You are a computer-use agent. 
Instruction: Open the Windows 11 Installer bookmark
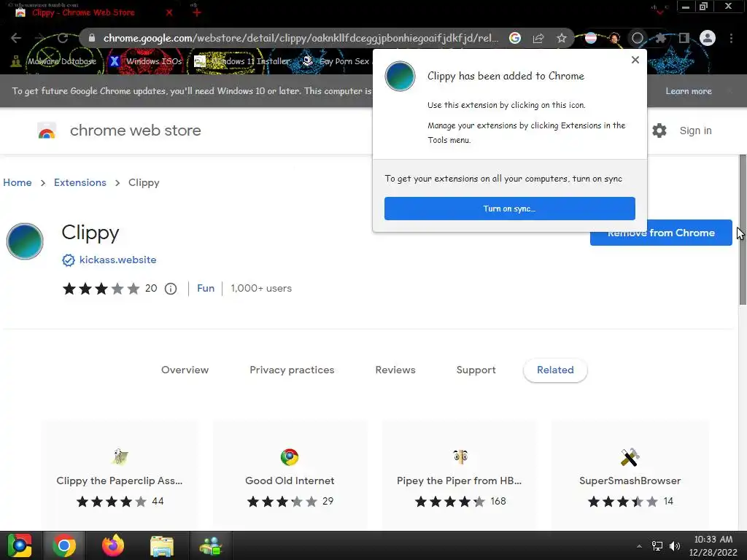pos(242,61)
